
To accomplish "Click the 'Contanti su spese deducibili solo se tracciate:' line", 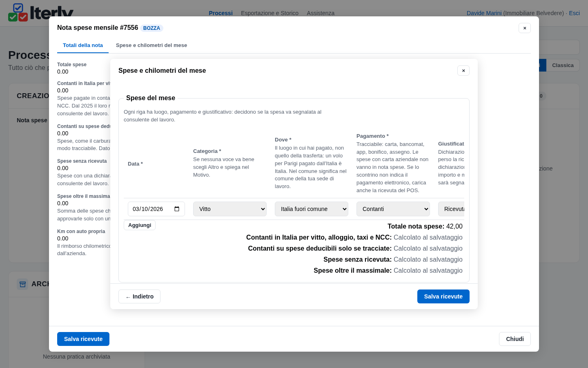I will (x=355, y=249).
